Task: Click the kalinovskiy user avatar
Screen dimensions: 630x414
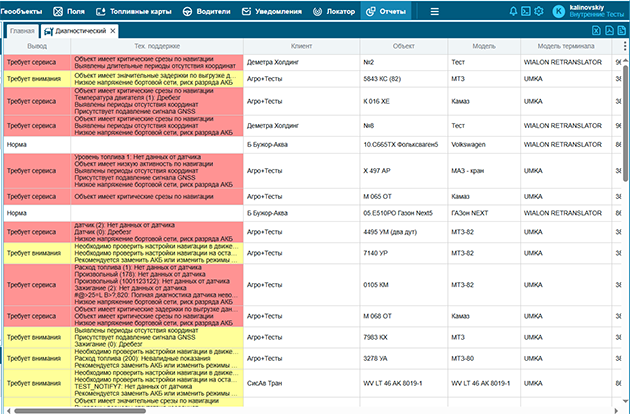Action: point(558,11)
